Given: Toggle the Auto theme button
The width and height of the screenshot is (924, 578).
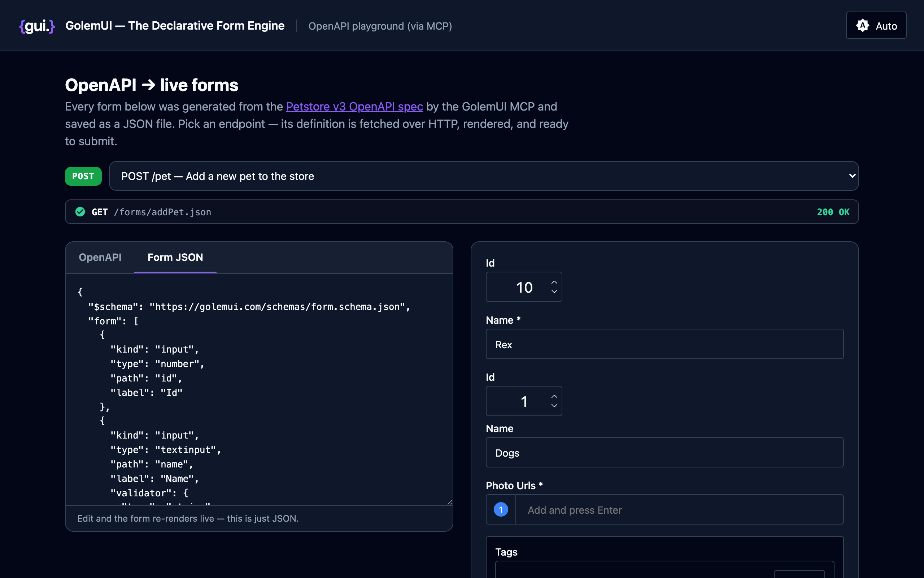Looking at the screenshot, I should pos(876,26).
